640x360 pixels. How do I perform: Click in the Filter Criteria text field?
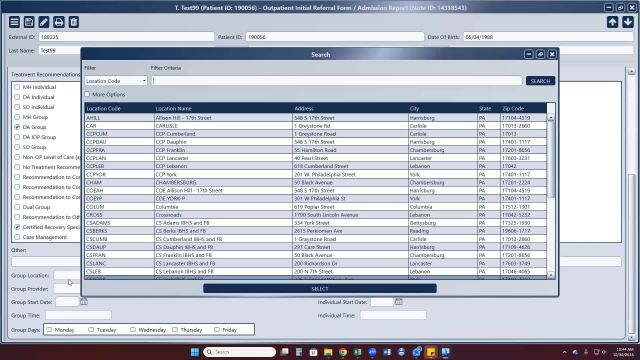tap(337, 81)
